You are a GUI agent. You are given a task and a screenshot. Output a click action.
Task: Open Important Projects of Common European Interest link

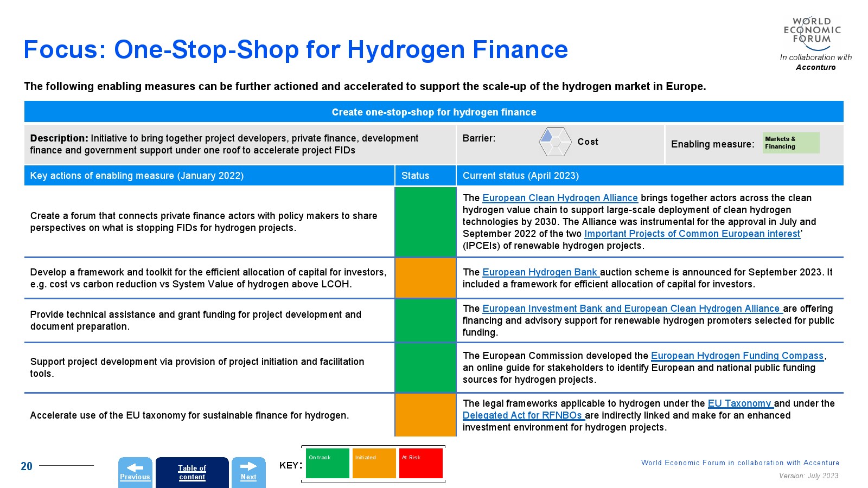pos(692,234)
